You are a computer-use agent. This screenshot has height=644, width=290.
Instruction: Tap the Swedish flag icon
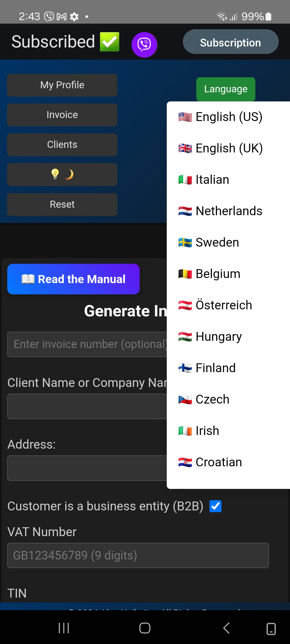(x=185, y=243)
